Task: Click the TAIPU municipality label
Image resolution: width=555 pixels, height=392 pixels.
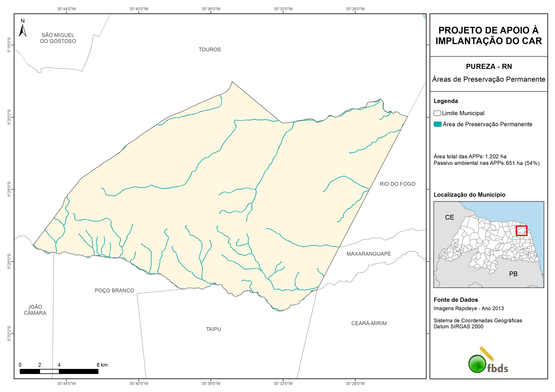Action: [213, 329]
